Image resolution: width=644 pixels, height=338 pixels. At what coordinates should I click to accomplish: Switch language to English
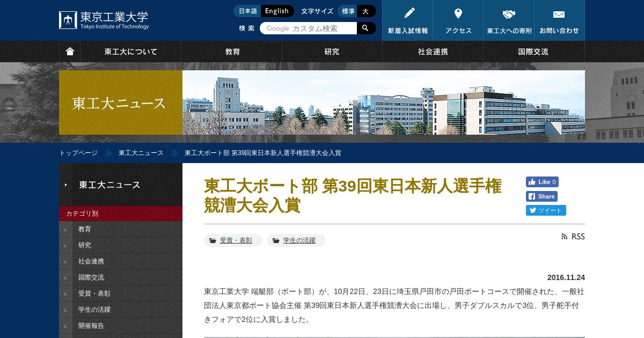[277, 11]
